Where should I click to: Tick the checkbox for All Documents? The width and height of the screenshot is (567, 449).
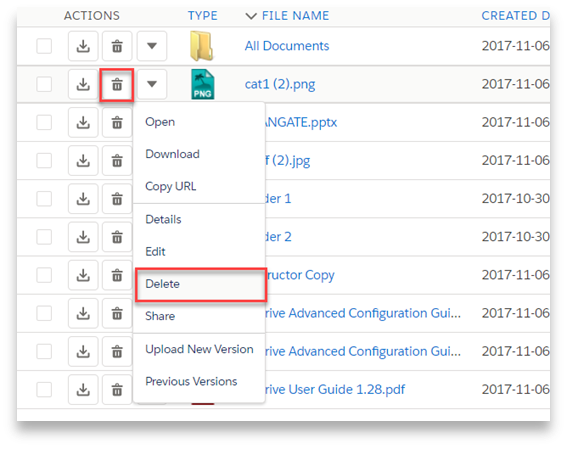pos(44,46)
